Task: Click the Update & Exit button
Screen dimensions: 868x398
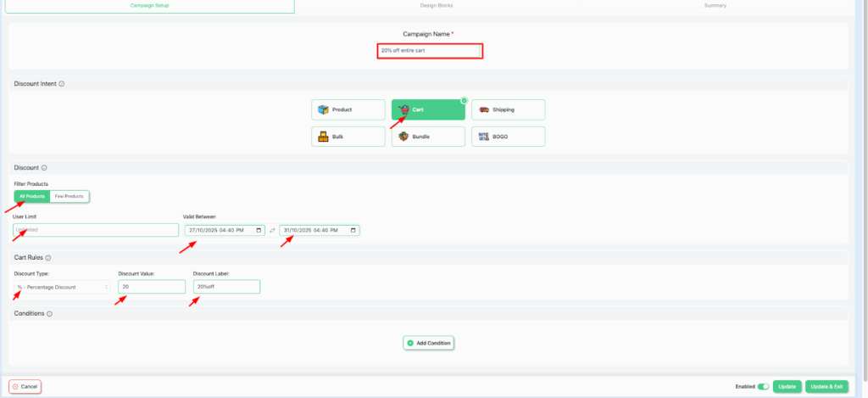Action: click(825, 387)
